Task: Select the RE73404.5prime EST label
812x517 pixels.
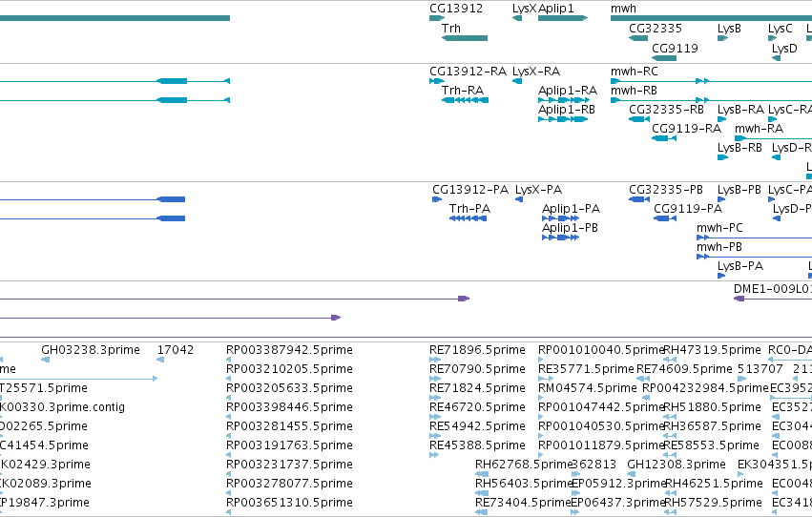Action: pos(523,503)
